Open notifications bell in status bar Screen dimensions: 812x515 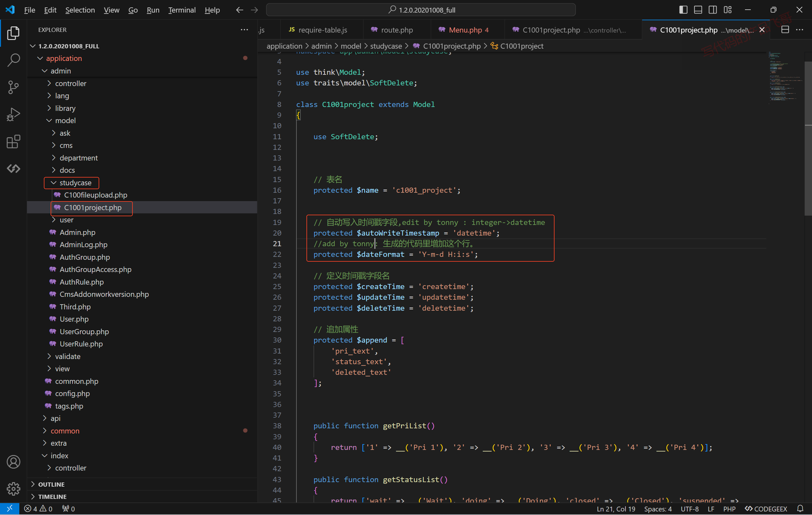800,509
